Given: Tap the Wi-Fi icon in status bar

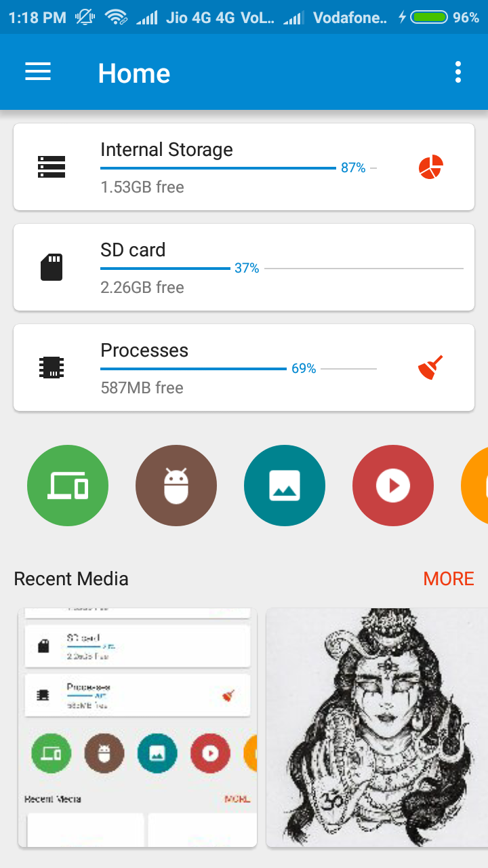Looking at the screenshot, I should 117,18.
